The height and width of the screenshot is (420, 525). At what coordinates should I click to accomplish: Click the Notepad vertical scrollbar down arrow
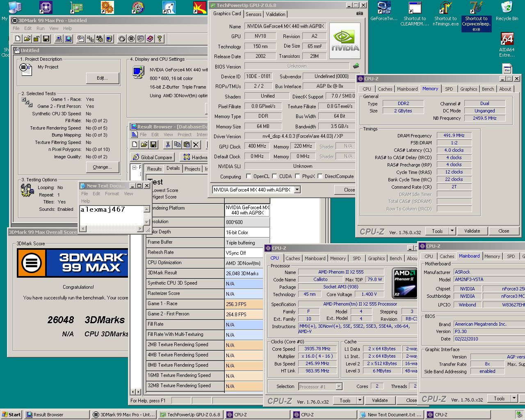(x=146, y=222)
